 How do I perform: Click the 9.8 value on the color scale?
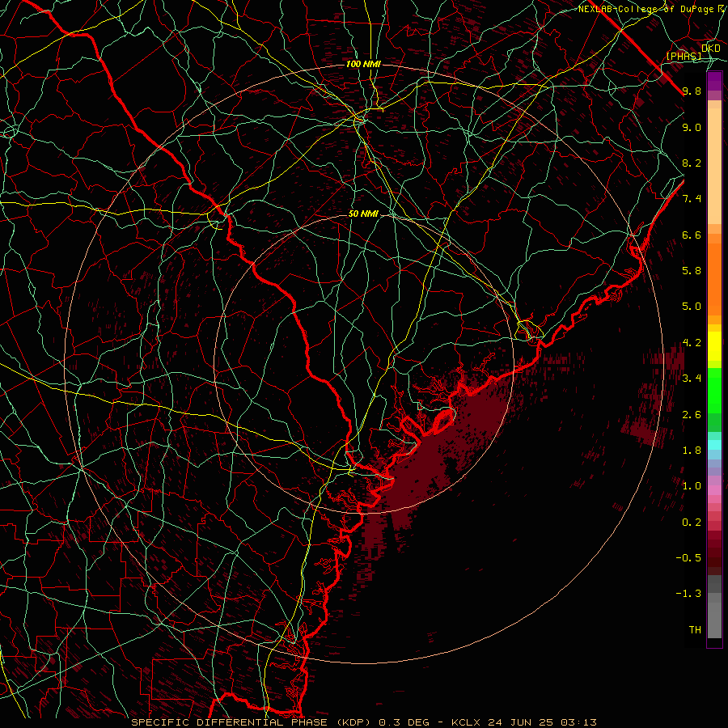pyautogui.click(x=692, y=91)
